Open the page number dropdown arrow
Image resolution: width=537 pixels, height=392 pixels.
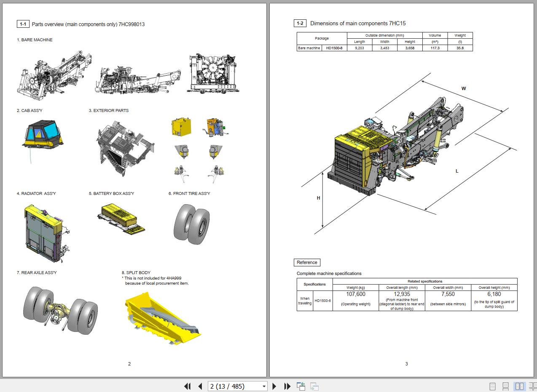point(264,386)
